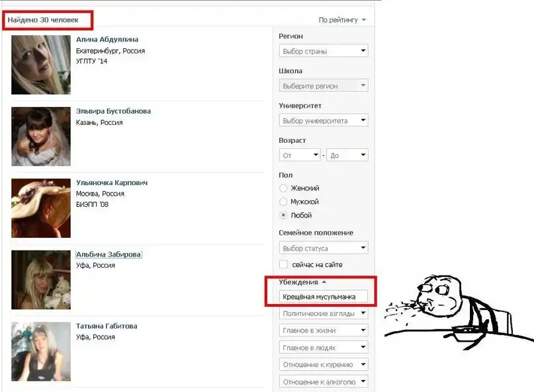The width and height of the screenshot is (534, 392).
Task: Open Эльвира Бустобанова's profile thumbnail
Action: [41, 136]
